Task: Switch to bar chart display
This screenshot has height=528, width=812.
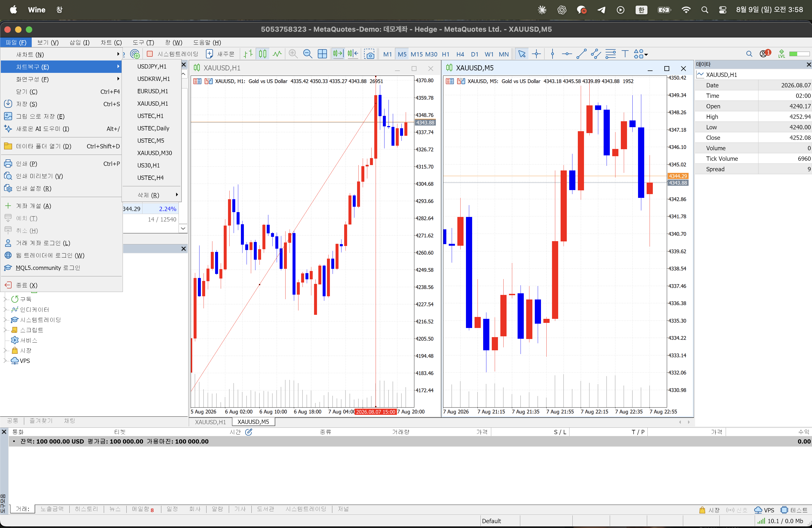Action: pyautogui.click(x=248, y=54)
